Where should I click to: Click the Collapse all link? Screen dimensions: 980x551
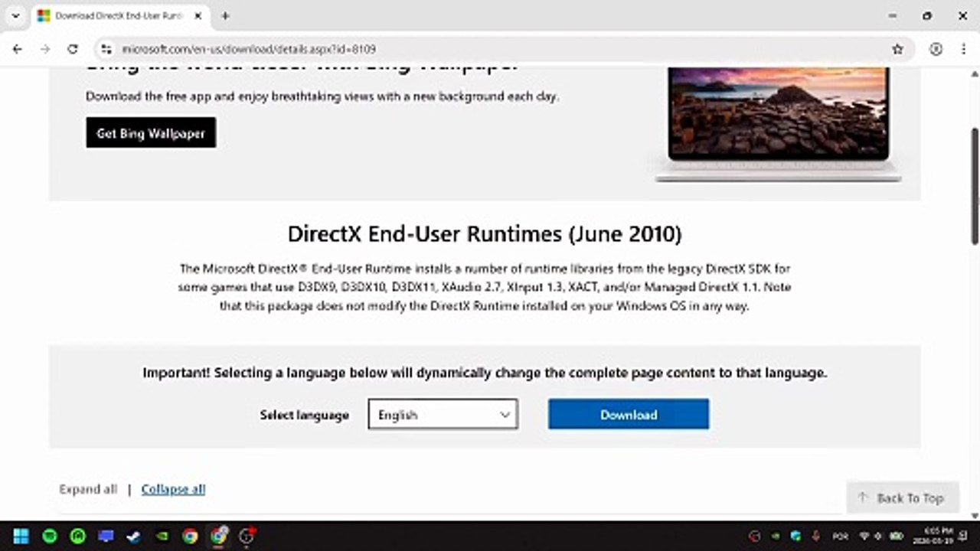coord(173,489)
